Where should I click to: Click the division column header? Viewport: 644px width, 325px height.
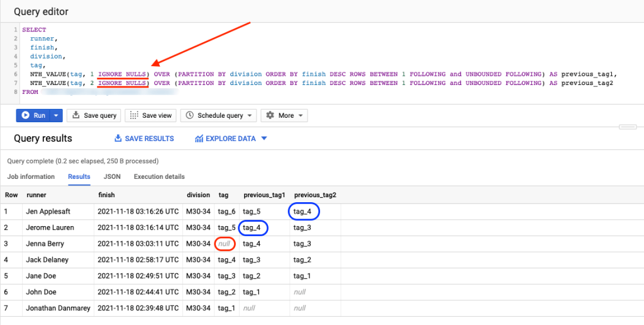(198, 195)
